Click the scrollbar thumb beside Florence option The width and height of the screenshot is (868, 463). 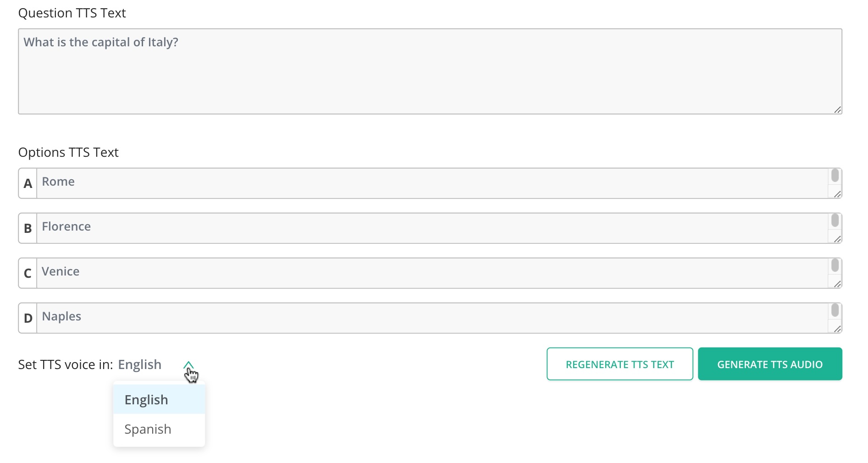835,220
